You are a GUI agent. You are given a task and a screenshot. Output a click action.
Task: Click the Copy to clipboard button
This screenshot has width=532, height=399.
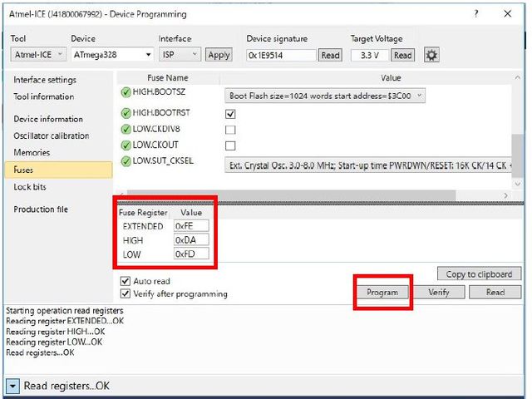[x=479, y=274]
